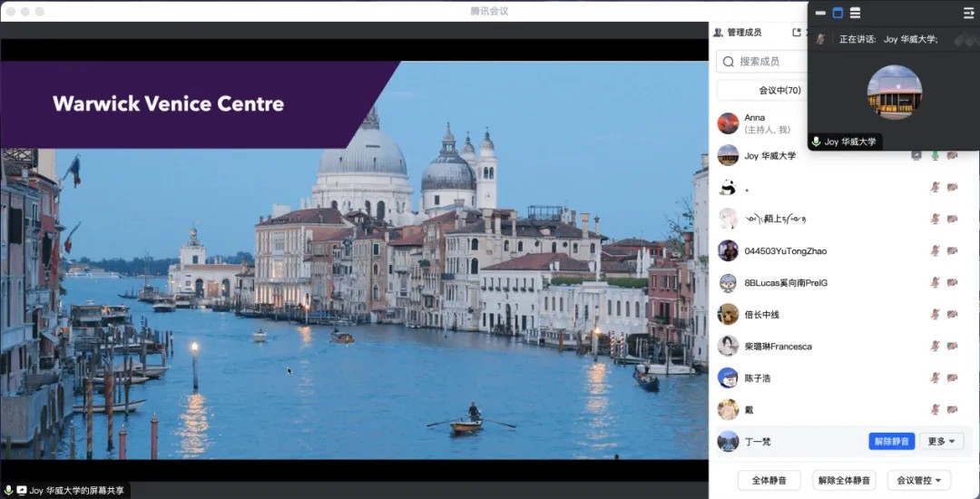The image size is (980, 499).
Task: Open the 会议管控 dropdown
Action: pyautogui.click(x=918, y=480)
